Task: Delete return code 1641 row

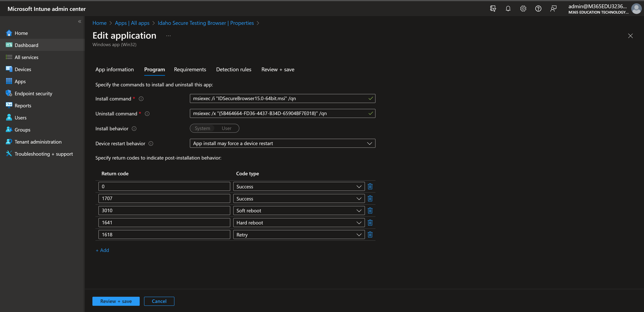Action: (x=370, y=222)
